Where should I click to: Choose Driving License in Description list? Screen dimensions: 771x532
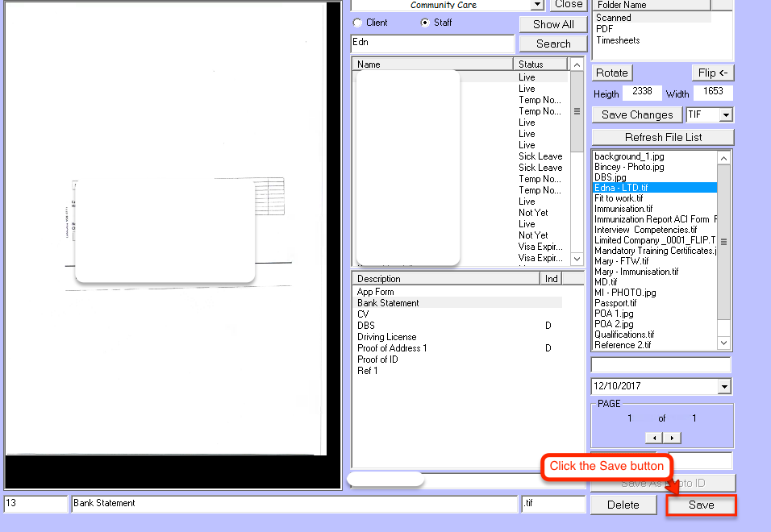[x=387, y=337]
